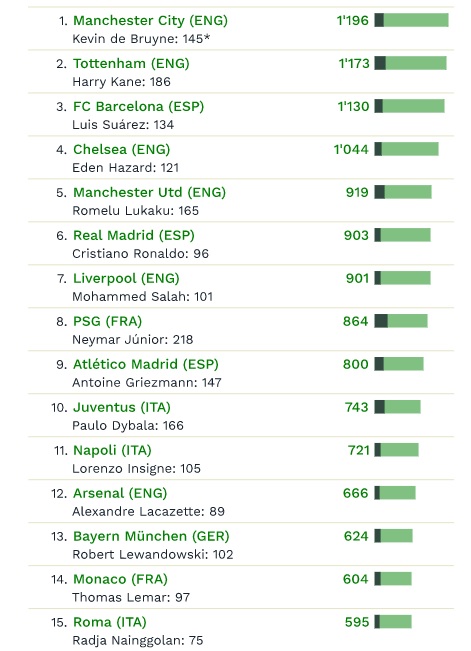
Task: Open the Liverpool (ENG) entry
Action: click(126, 278)
